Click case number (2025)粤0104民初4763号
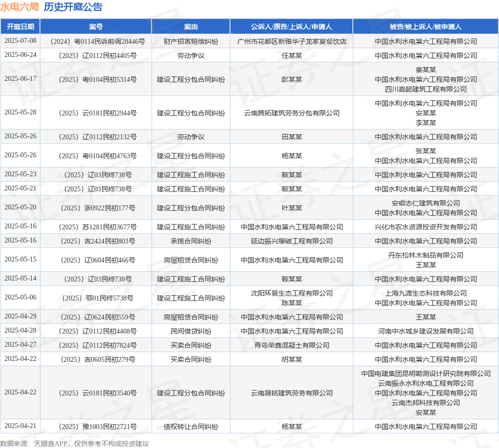The height and width of the screenshot is (448, 499). click(96, 156)
